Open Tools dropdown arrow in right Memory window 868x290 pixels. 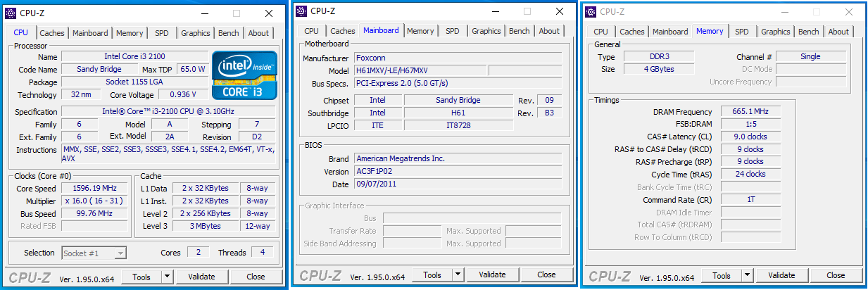(749, 275)
